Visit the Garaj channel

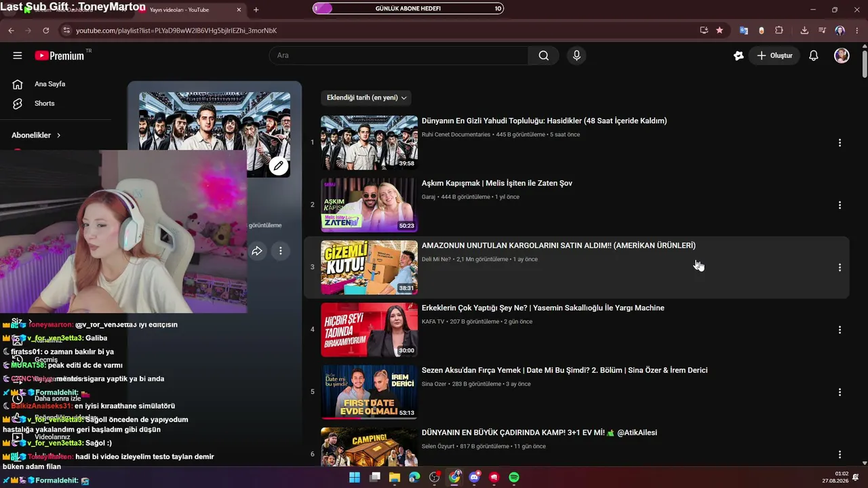(x=429, y=197)
